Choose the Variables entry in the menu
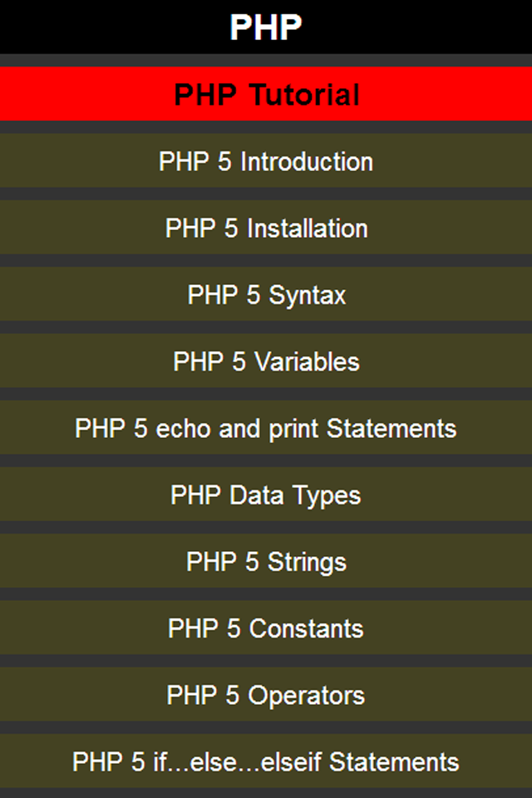Image resolution: width=532 pixels, height=798 pixels. [266, 361]
